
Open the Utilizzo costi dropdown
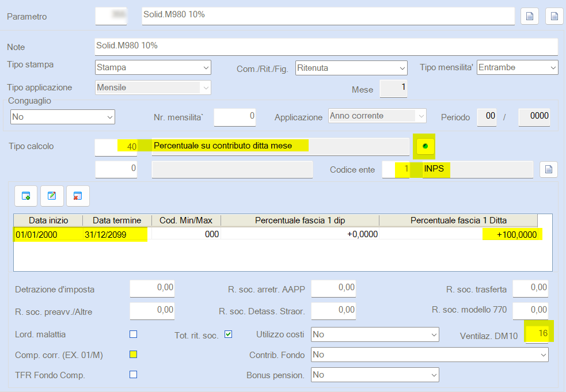point(375,334)
